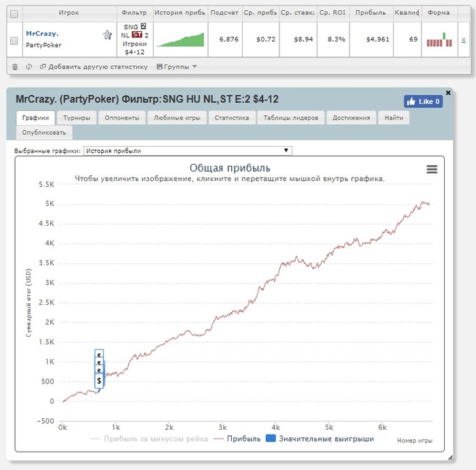This screenshot has width=476, height=470.
Task: Switch to the Оппоненты tab
Action: point(122,118)
